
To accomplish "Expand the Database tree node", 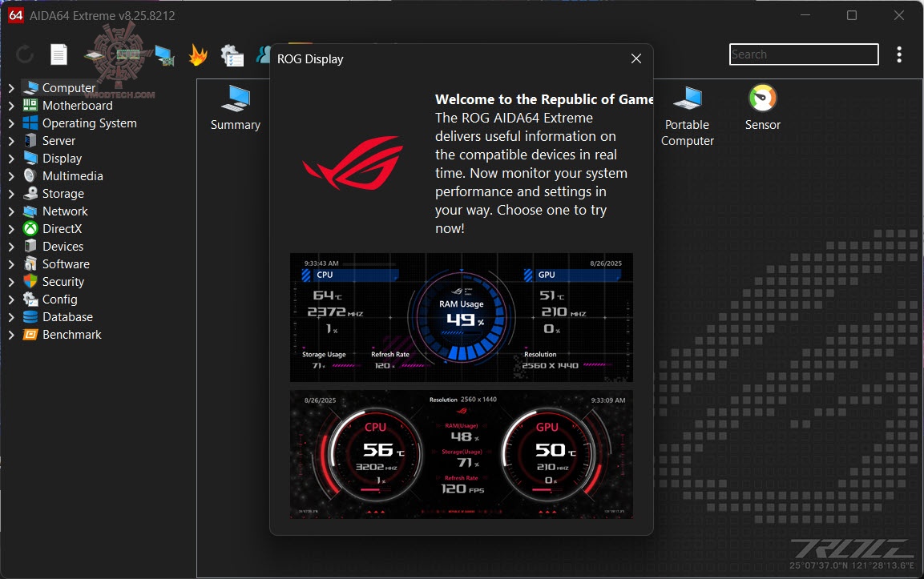I will pos(11,317).
